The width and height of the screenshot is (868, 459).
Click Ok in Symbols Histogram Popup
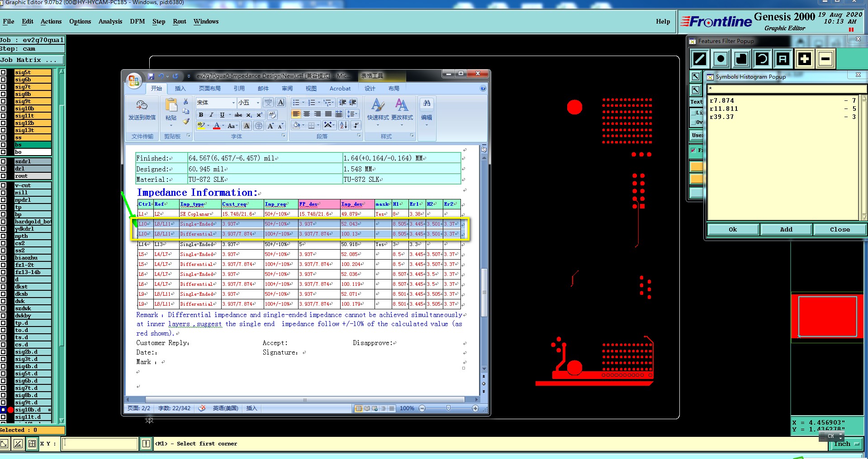(733, 229)
